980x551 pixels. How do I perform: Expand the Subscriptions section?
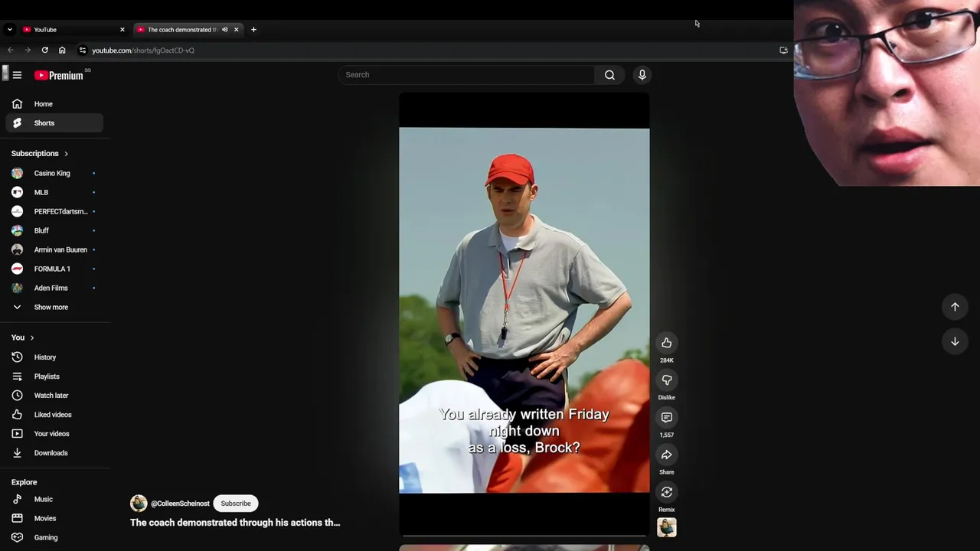(40, 154)
